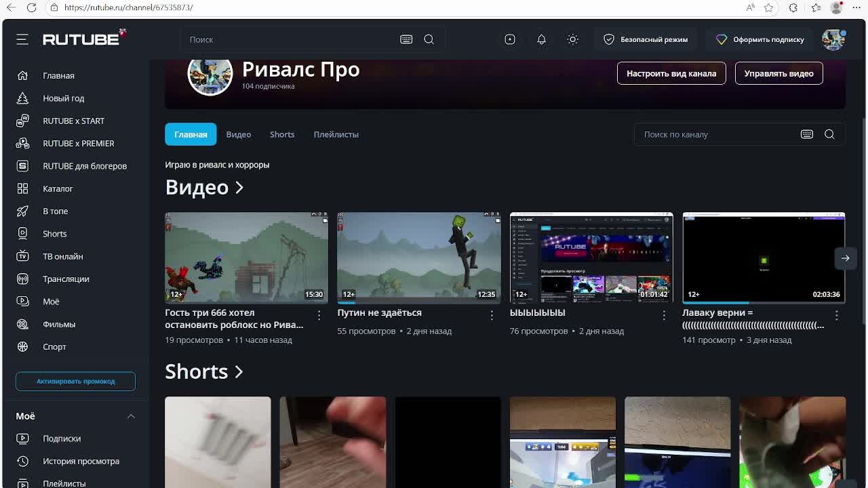Click the В топе rocket icon
This screenshot has height=488, width=868.
click(22, 211)
